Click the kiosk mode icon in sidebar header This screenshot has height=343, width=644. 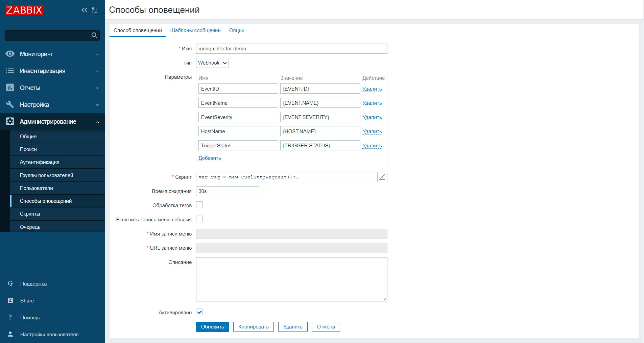coord(95,10)
